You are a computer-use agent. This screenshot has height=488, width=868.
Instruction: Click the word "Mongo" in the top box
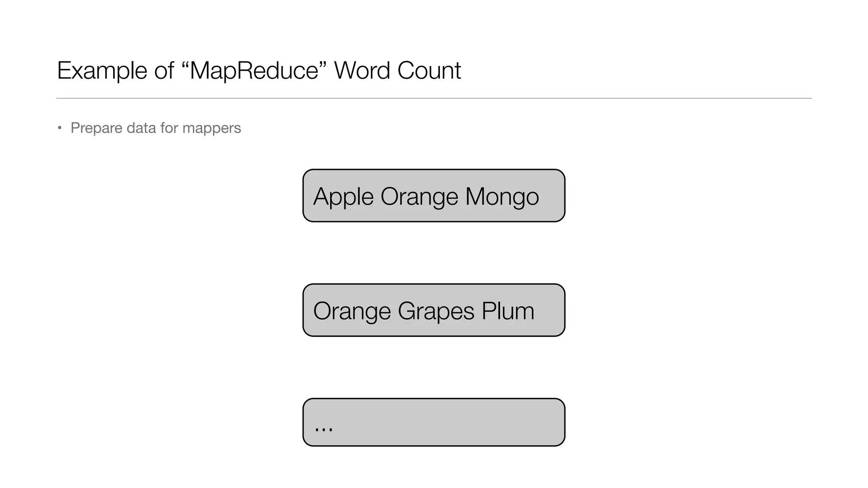tap(502, 197)
